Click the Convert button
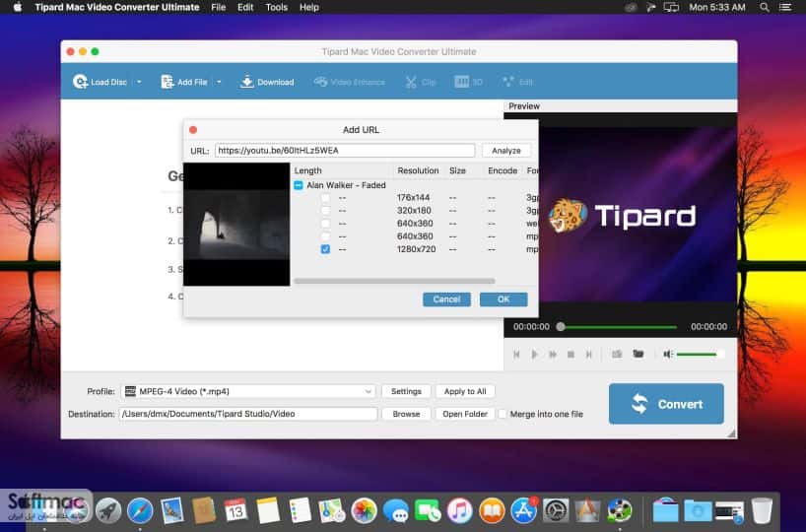The width and height of the screenshot is (806, 532). (x=666, y=404)
